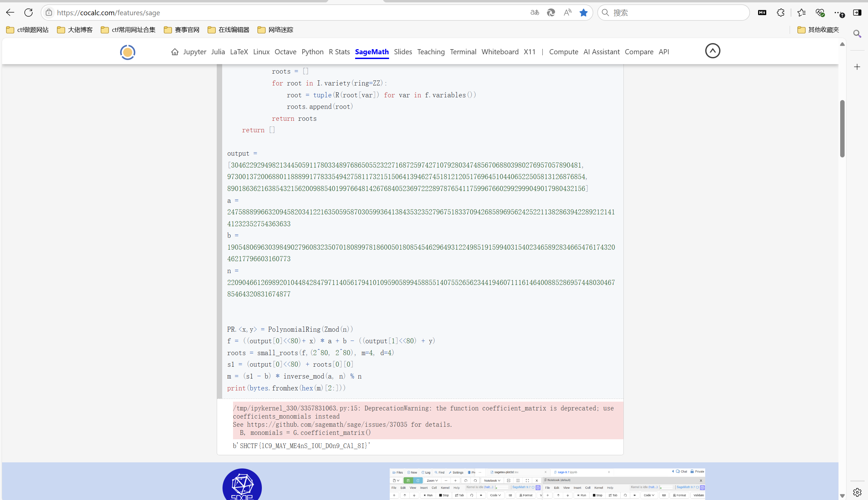868x500 pixels.
Task: Open the Terminal link
Action: (463, 52)
